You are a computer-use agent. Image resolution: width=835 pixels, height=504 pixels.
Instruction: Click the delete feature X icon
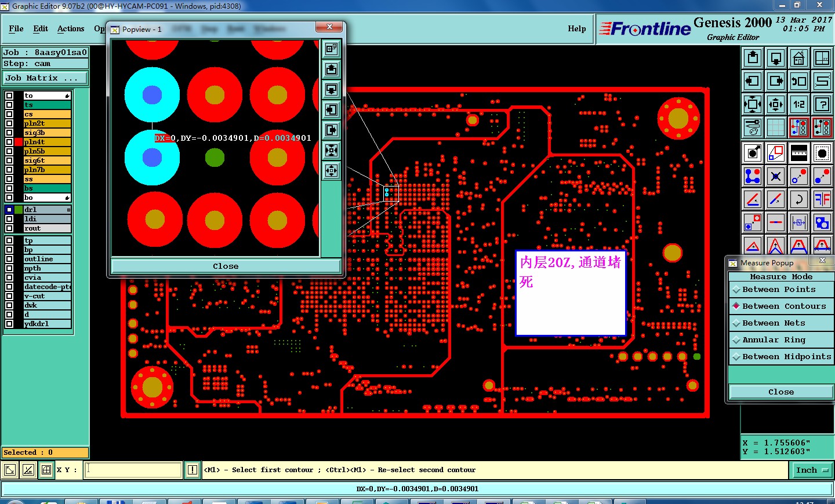[776, 176]
